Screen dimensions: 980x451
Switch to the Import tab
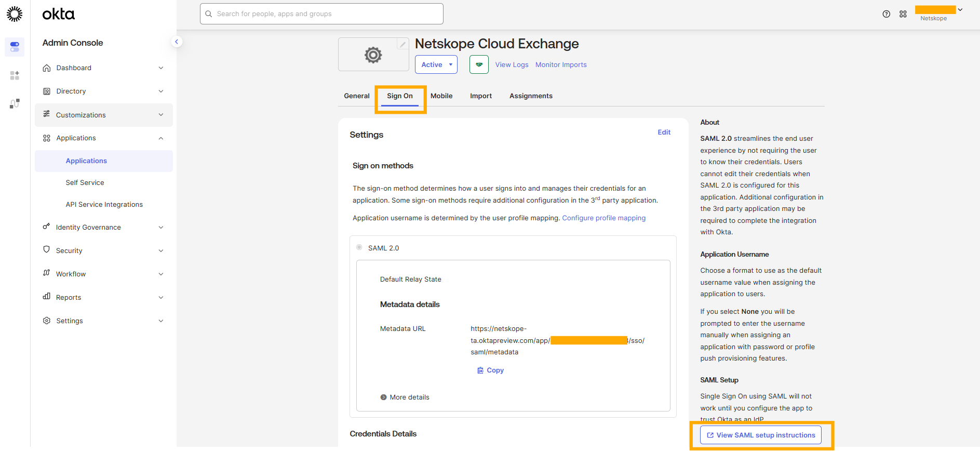(x=481, y=96)
